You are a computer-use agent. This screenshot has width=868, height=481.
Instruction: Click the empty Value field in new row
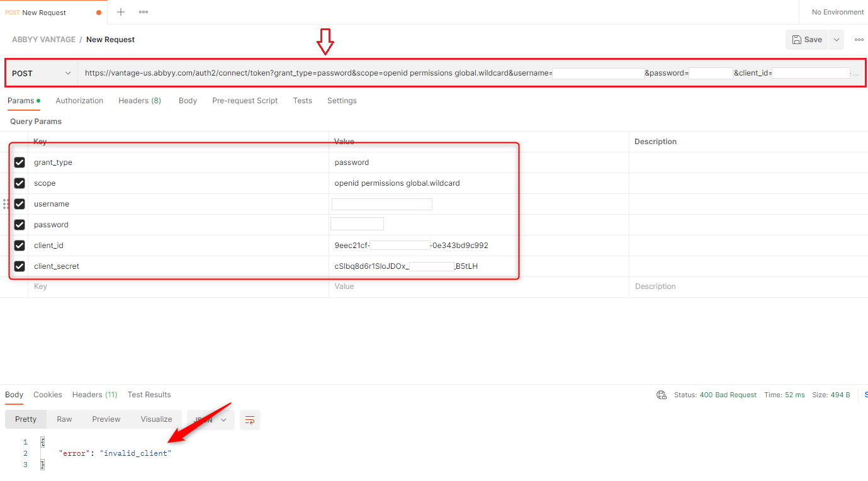(478, 286)
